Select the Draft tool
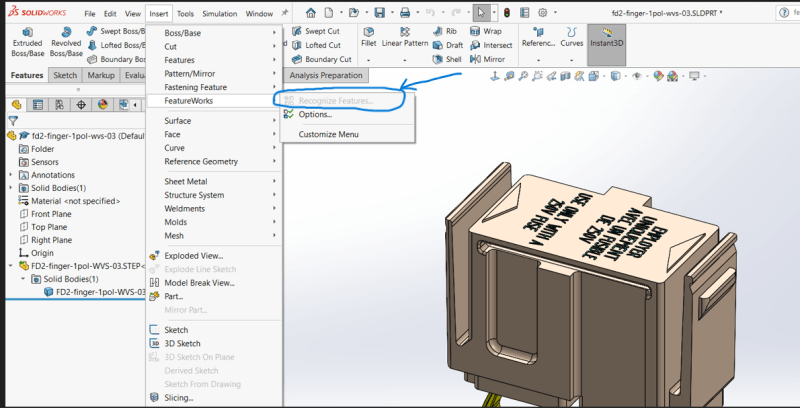Viewport: 800px width, 408px height. (447, 45)
